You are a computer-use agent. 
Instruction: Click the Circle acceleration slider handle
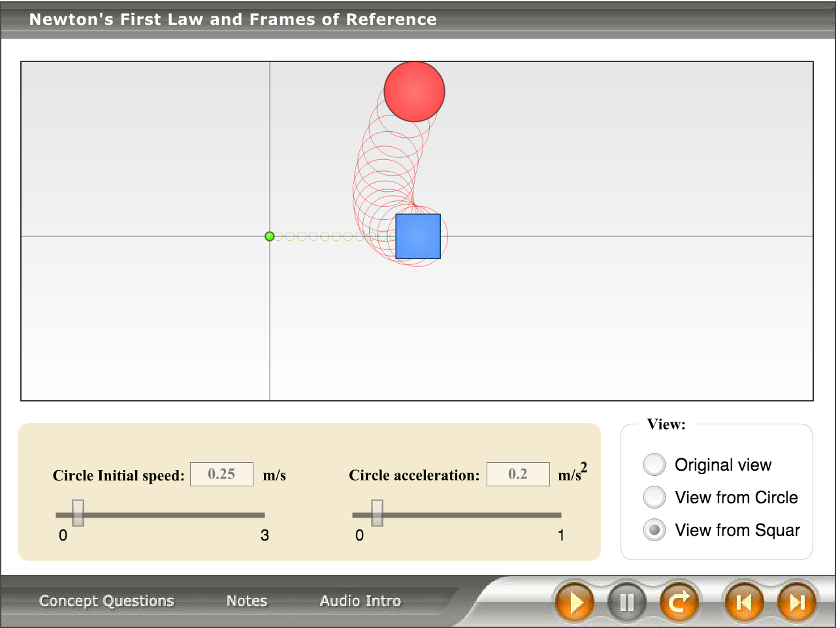pos(377,513)
